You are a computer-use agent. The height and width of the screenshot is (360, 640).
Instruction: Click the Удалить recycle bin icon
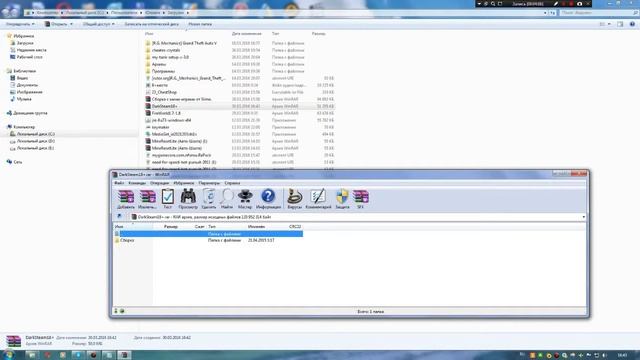pyautogui.click(x=209, y=199)
